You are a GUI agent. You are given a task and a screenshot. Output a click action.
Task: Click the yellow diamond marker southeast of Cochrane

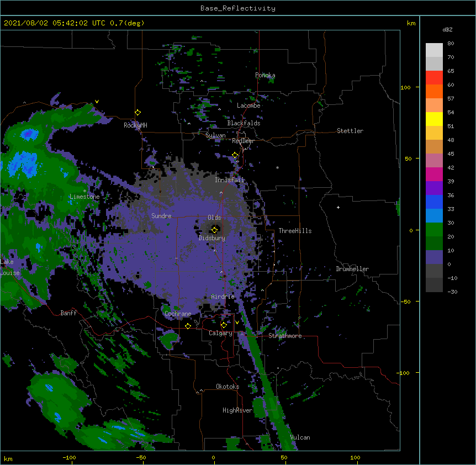coord(188,326)
